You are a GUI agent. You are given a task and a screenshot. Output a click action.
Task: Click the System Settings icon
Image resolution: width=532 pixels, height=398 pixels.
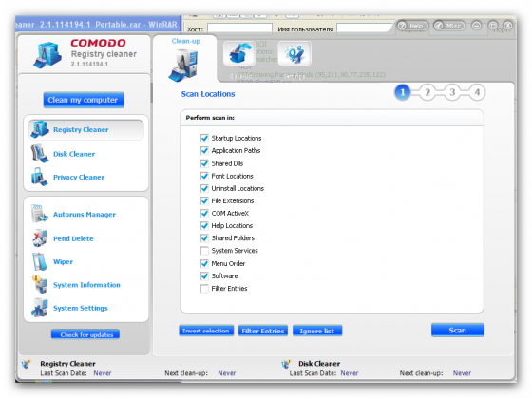(40, 308)
